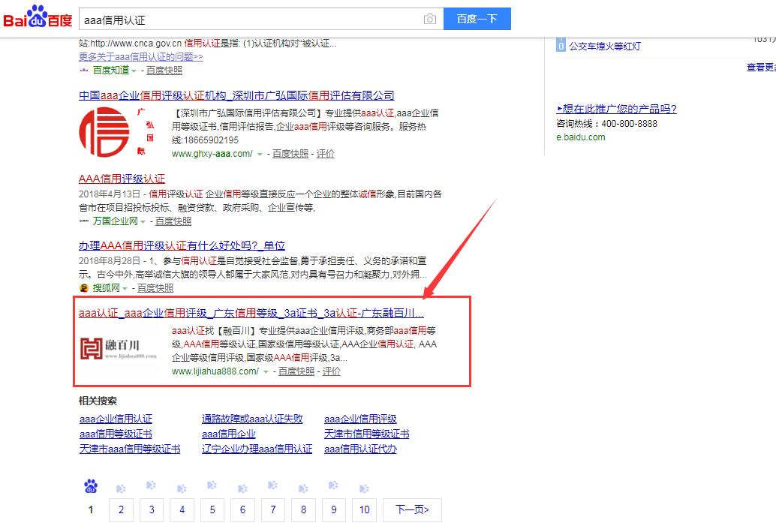Click the paw icon above page 1

91,487
